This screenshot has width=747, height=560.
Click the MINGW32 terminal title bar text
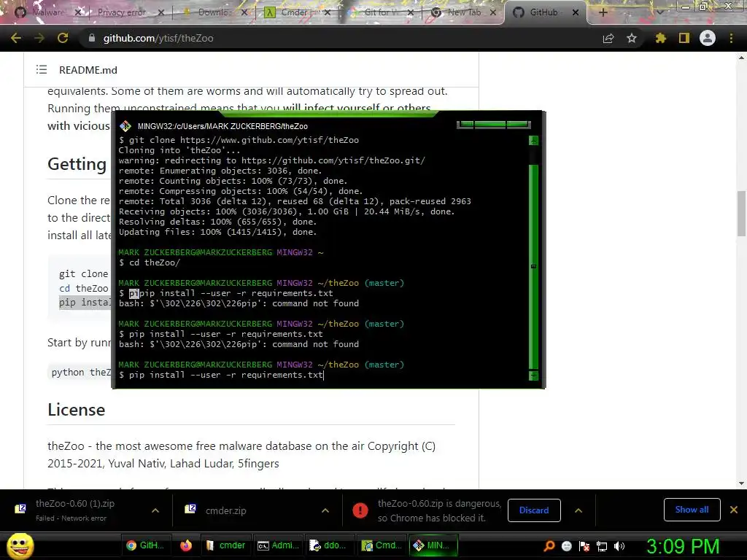(222, 126)
